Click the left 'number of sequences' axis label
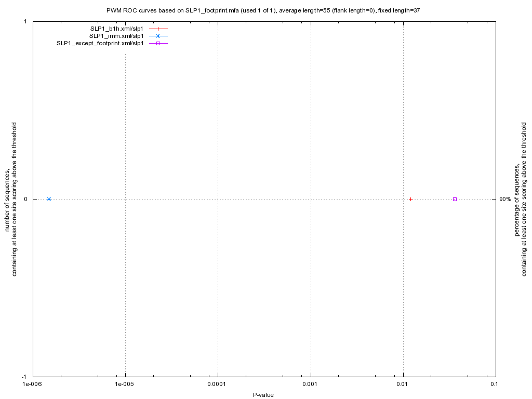The width and height of the screenshot is (532, 399). (x=11, y=199)
